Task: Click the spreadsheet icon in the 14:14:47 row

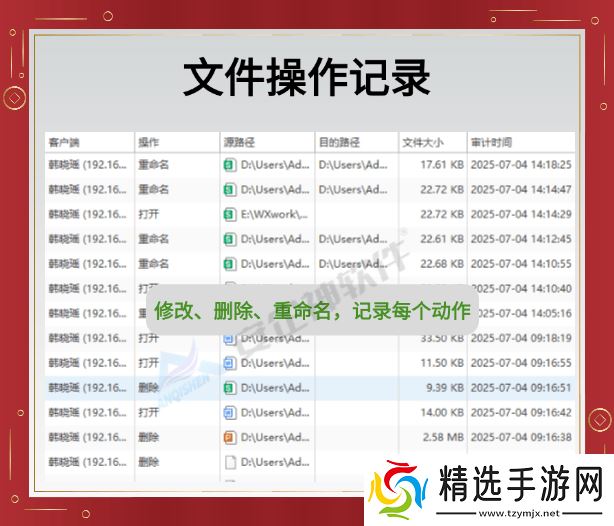Action: pyautogui.click(x=229, y=190)
